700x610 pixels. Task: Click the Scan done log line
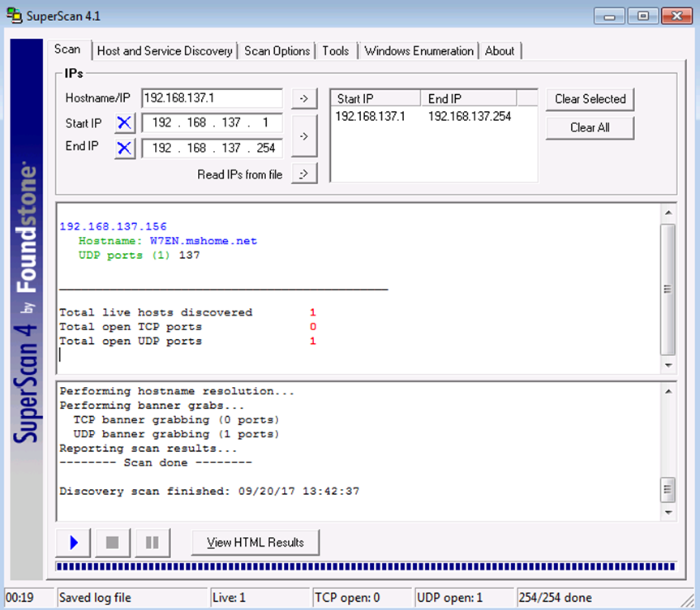pyautogui.click(x=156, y=462)
